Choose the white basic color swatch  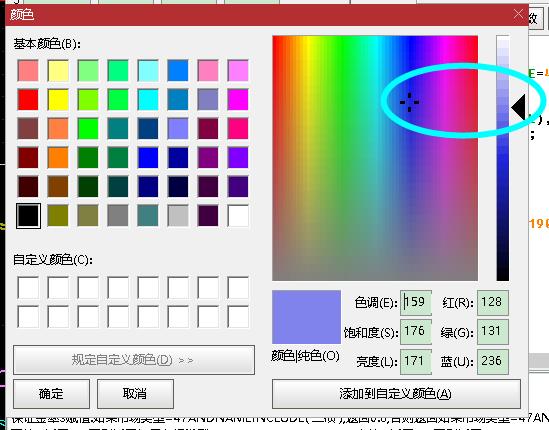tap(238, 216)
